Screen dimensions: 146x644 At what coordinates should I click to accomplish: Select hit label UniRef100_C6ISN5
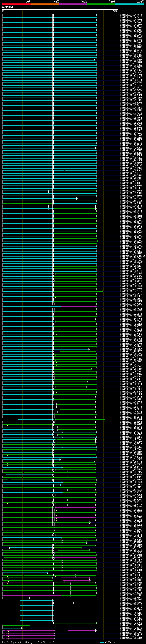click(131, 638)
